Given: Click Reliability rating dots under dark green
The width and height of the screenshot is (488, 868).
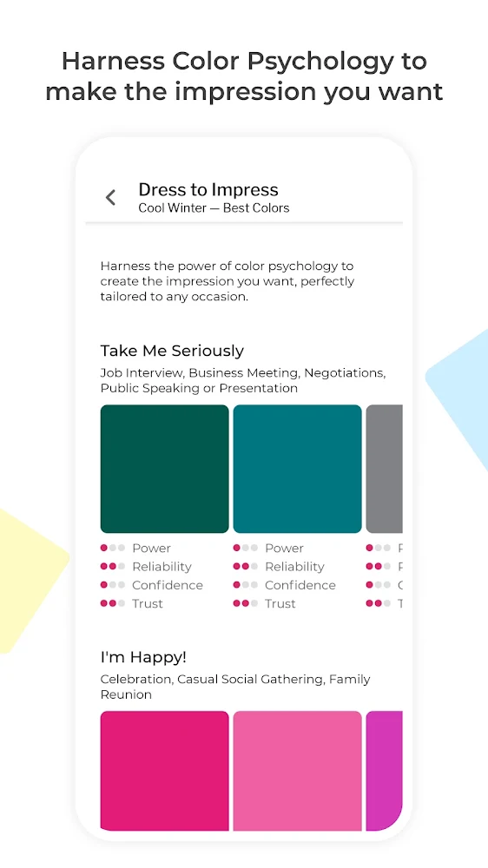Looking at the screenshot, I should click(112, 566).
